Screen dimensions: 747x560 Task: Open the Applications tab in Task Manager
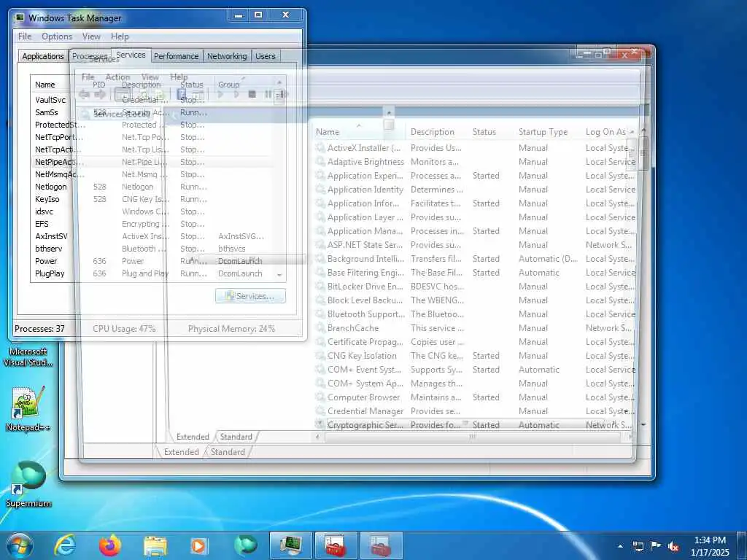click(x=43, y=56)
